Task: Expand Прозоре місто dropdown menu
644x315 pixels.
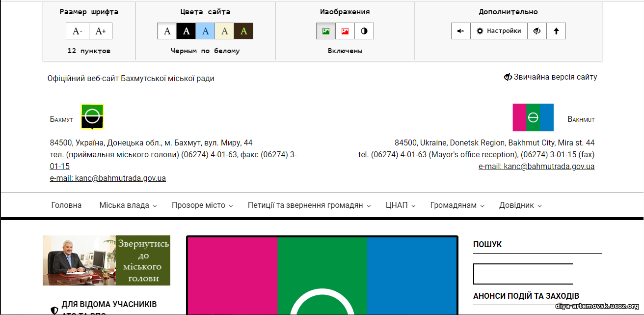Action: point(202,205)
